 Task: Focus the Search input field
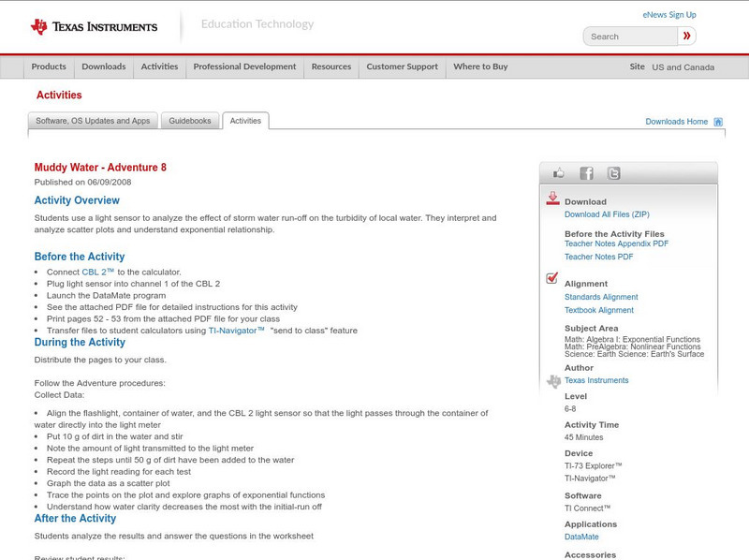pos(630,37)
